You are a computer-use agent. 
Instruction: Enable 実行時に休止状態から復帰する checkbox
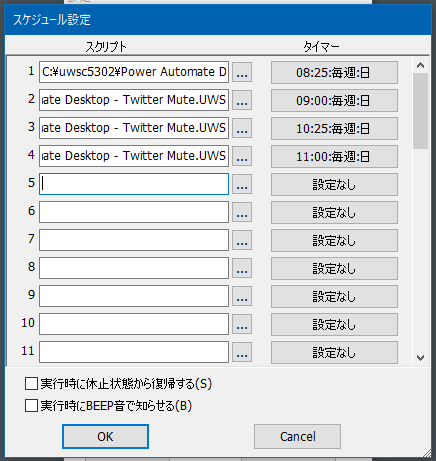tap(31, 384)
